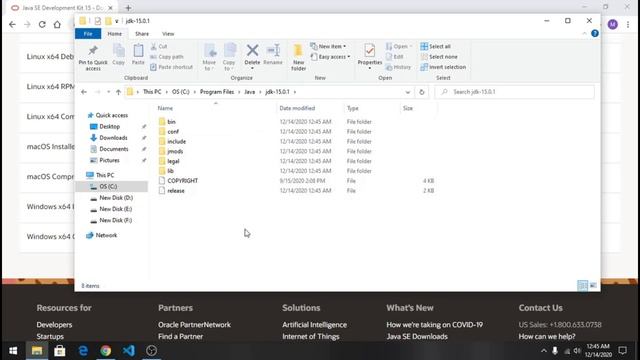This screenshot has height=360, width=640.
Task: Open the Move to menu
Action: coord(209,57)
